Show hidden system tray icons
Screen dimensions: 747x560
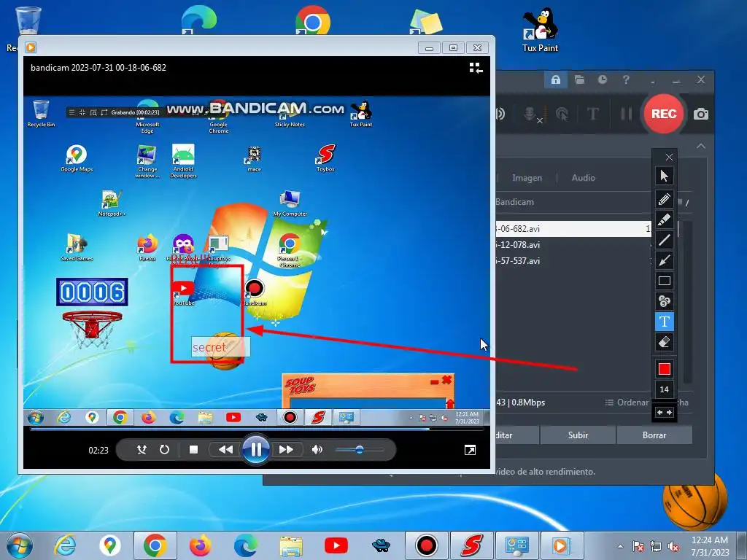pyautogui.click(x=620, y=546)
